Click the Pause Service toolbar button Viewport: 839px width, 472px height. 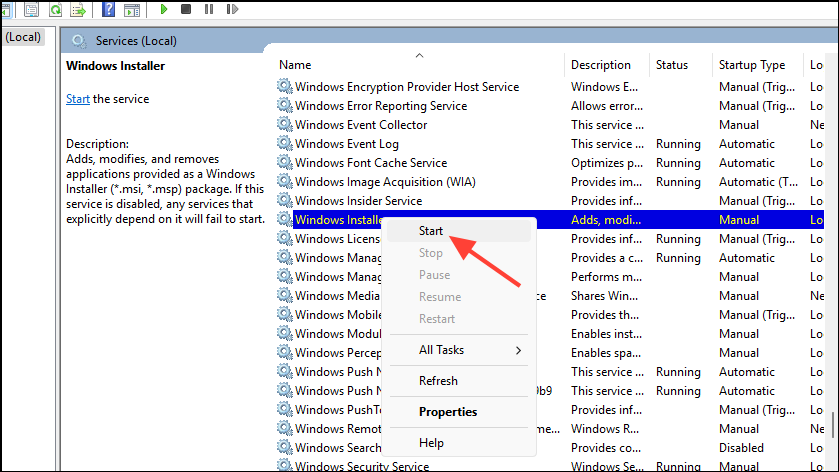point(209,9)
